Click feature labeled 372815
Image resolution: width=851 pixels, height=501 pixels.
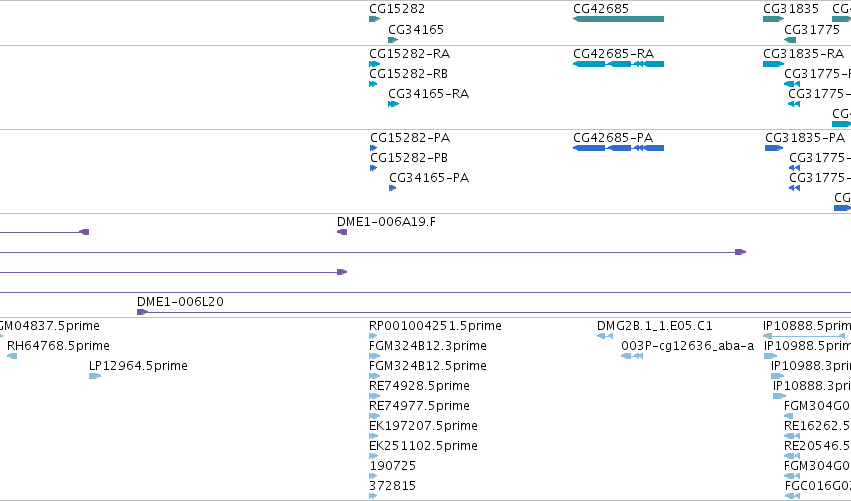[x=392, y=486]
